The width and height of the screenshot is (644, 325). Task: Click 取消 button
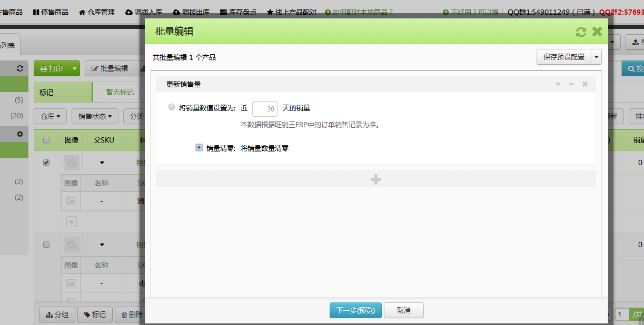[404, 310]
